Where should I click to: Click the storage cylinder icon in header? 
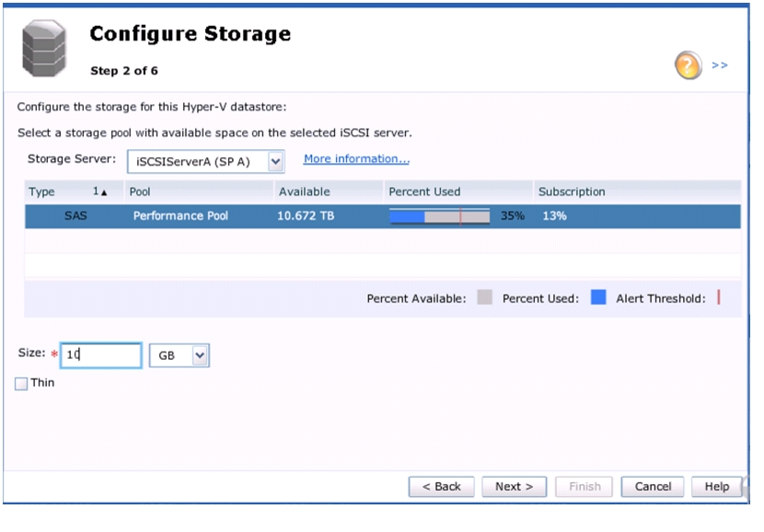[44, 48]
